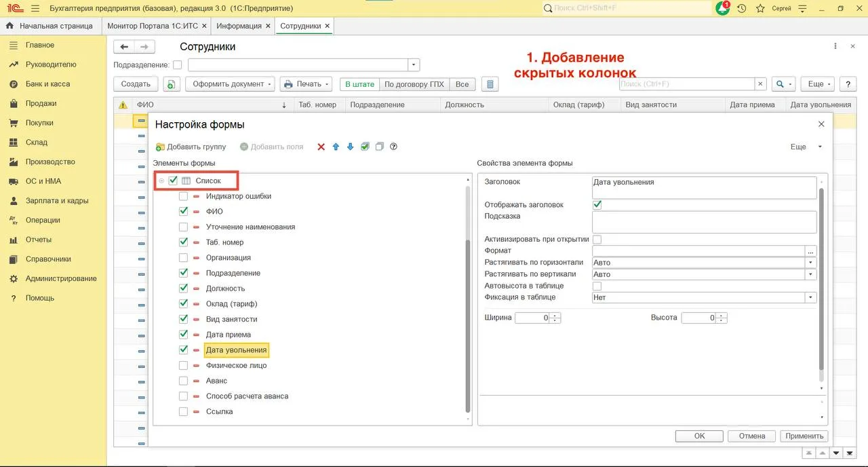
Task: Enable the Индикатор ошибки column checkbox
Action: (183, 196)
